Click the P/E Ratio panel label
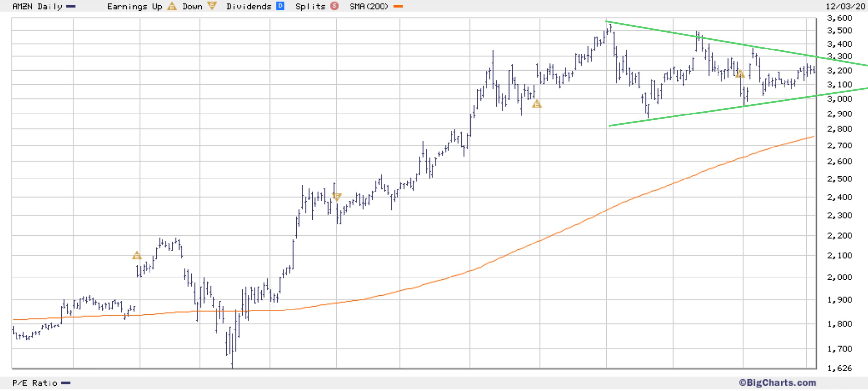The image size is (868, 391). coord(35,383)
